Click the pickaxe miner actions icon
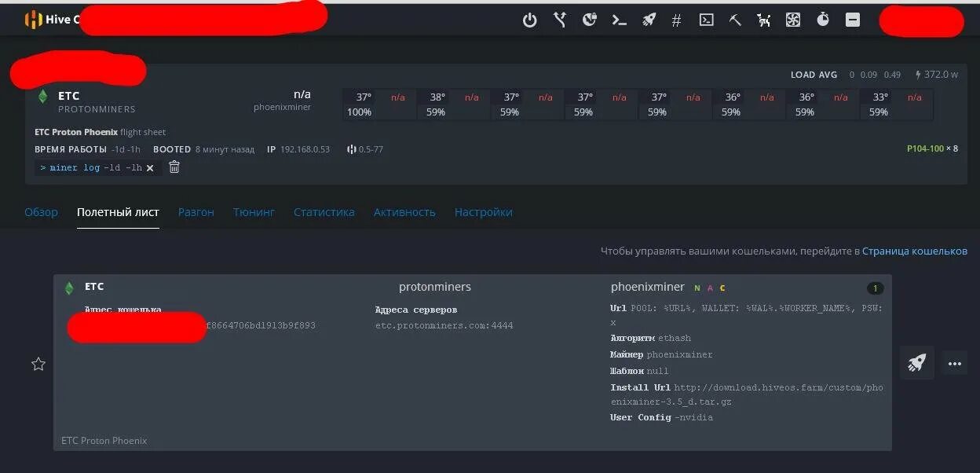The width and height of the screenshot is (980, 473). tap(735, 20)
